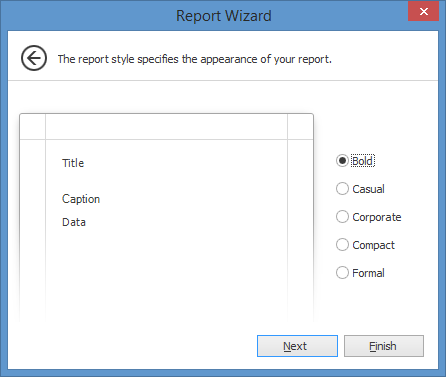Click the Next button
Image resolution: width=446 pixels, height=377 pixels.
tap(297, 346)
